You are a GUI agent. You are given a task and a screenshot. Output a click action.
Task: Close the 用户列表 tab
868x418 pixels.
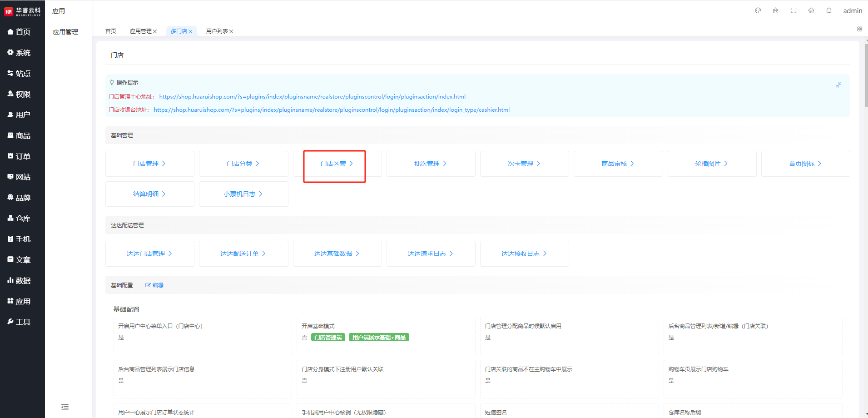pyautogui.click(x=231, y=31)
